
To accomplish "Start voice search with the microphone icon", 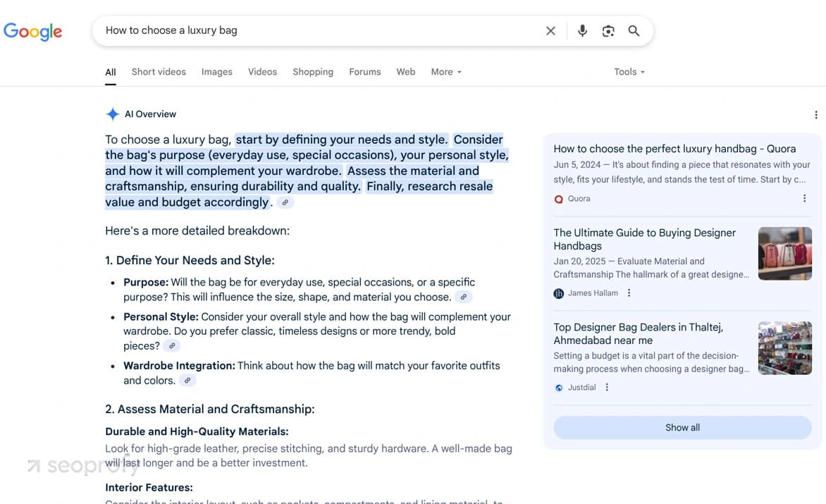I will (582, 31).
